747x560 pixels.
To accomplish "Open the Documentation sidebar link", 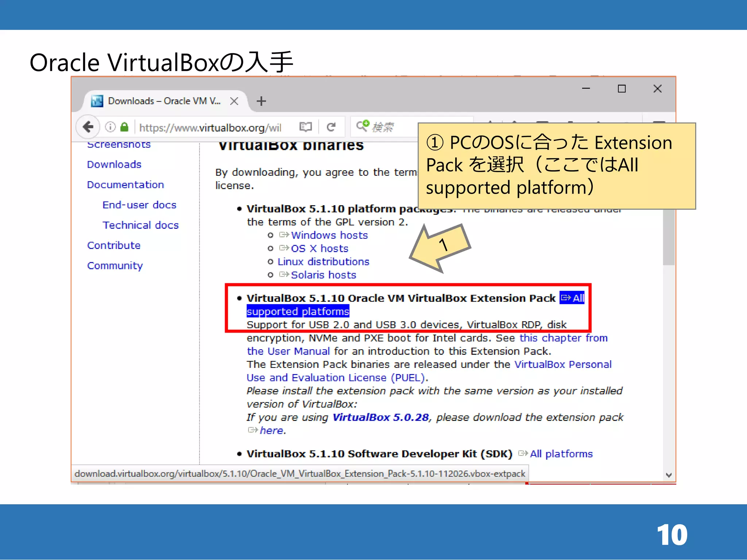I will point(125,184).
